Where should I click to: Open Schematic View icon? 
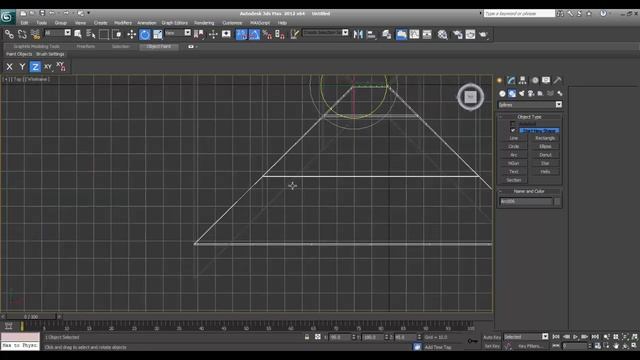pos(427,34)
